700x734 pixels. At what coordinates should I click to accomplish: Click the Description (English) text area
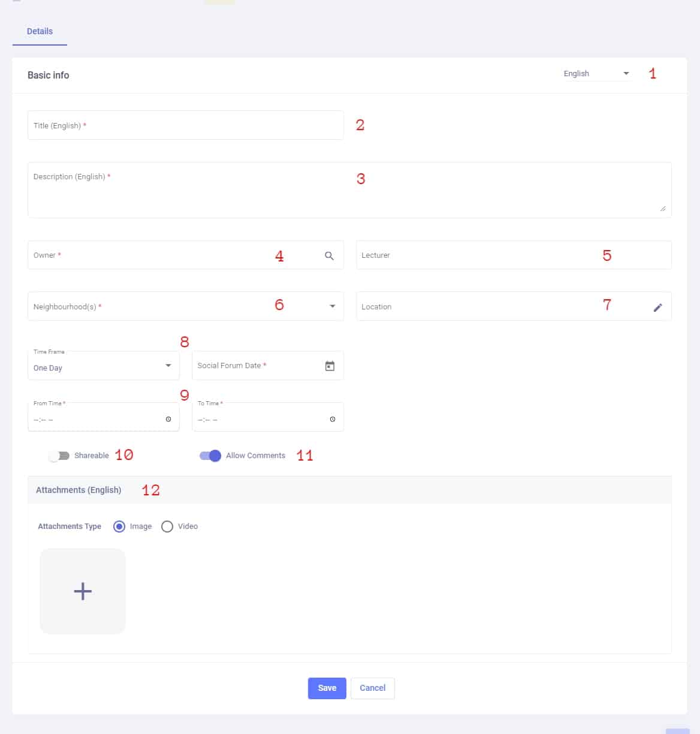coord(349,191)
